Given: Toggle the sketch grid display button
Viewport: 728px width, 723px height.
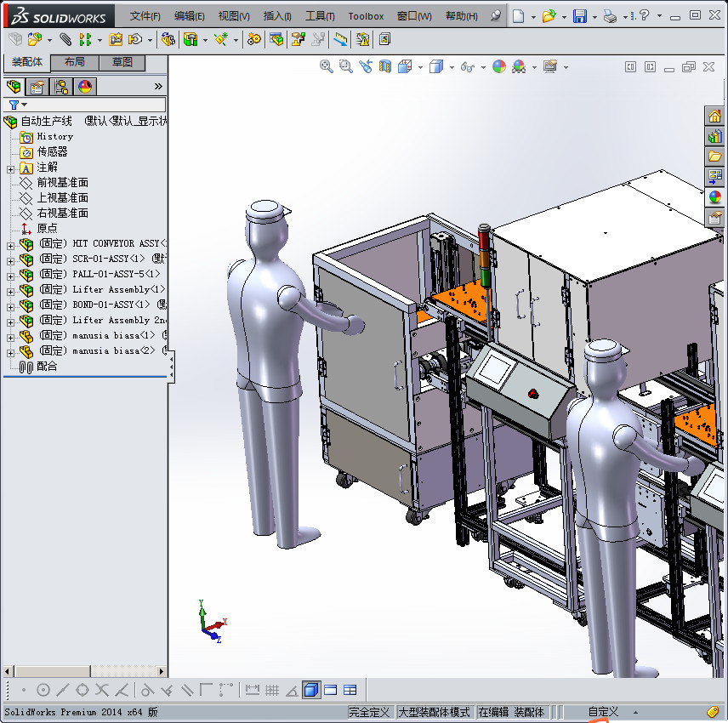Looking at the screenshot, I should click(x=272, y=690).
